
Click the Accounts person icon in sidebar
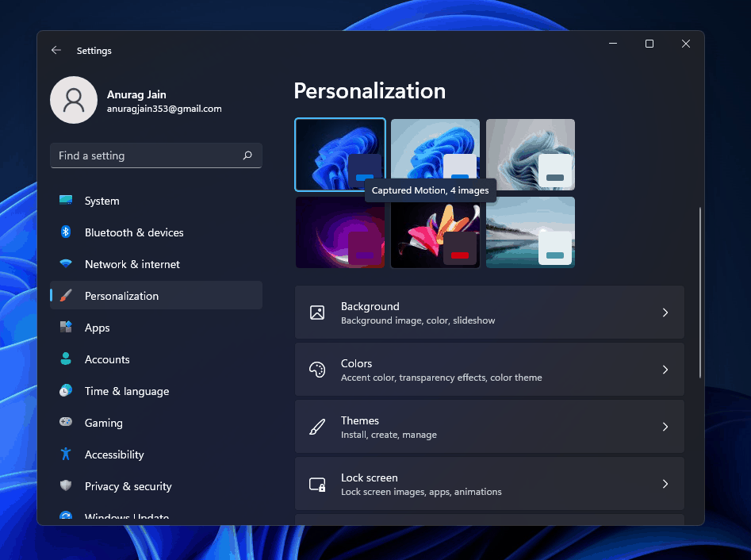pyautogui.click(x=66, y=359)
